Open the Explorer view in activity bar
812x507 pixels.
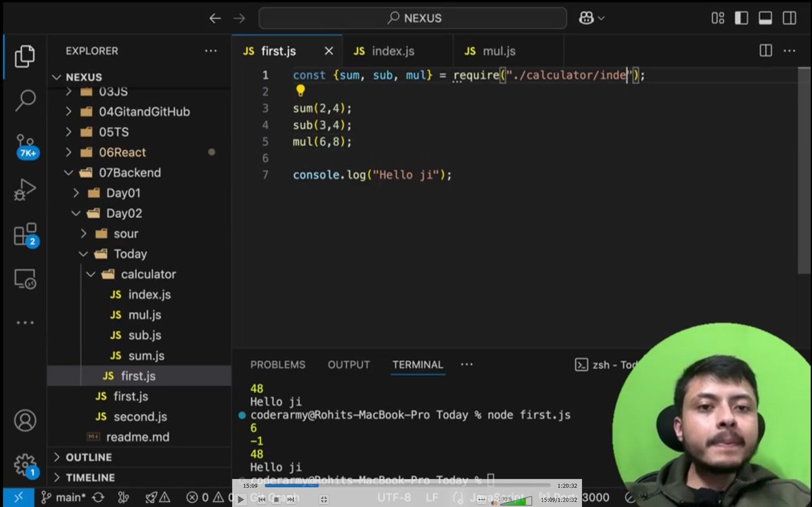(24, 56)
